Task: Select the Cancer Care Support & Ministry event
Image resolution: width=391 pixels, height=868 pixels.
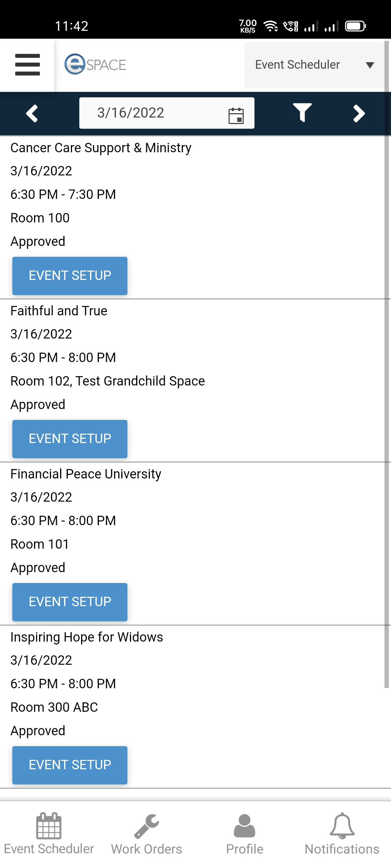Action: coord(101,148)
